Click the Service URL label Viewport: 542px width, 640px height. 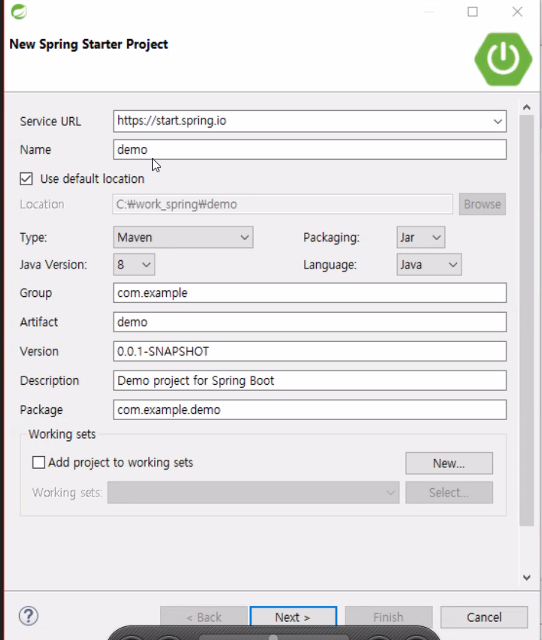pyautogui.click(x=51, y=121)
